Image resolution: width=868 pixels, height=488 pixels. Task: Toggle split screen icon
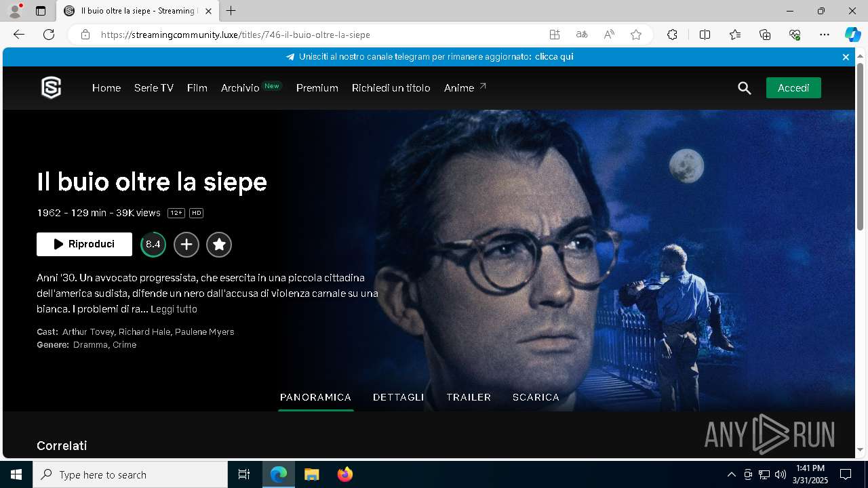[x=705, y=35]
